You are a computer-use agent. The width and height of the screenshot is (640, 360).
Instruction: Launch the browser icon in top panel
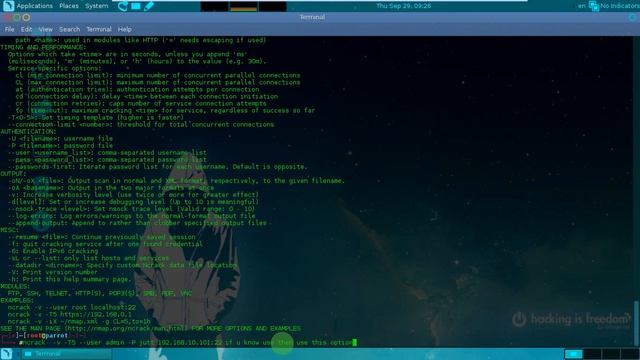[x=122, y=6]
